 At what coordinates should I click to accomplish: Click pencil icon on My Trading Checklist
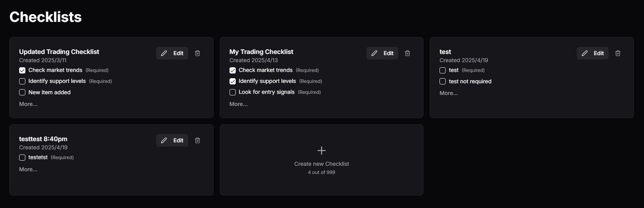click(374, 53)
